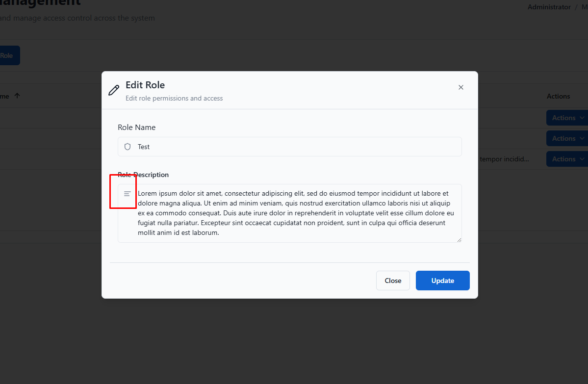
Task: Click the truncated 'tempor incidid...' table cell
Action: click(x=504, y=159)
